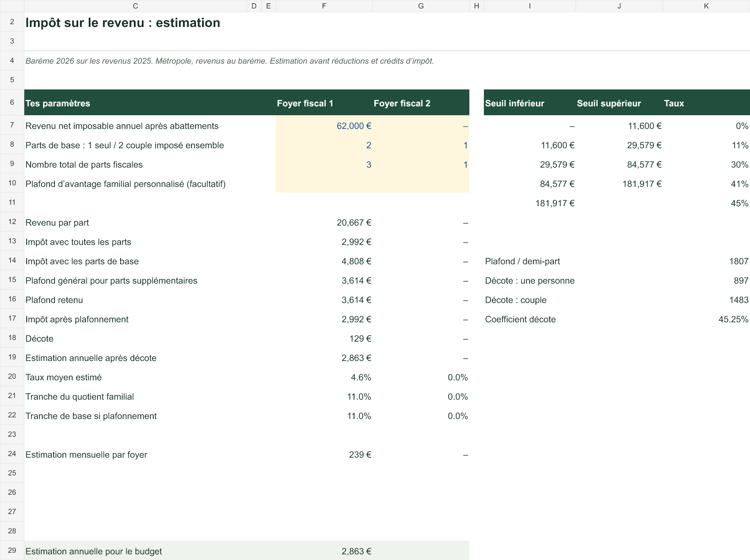Select column K header
Image resolution: width=750 pixels, height=560 pixels.
click(x=706, y=6)
